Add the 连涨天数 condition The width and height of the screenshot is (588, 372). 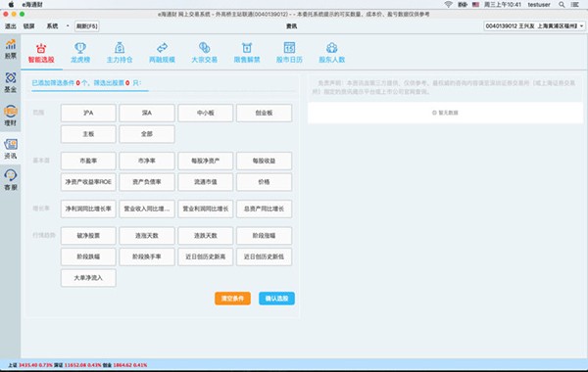coord(147,236)
